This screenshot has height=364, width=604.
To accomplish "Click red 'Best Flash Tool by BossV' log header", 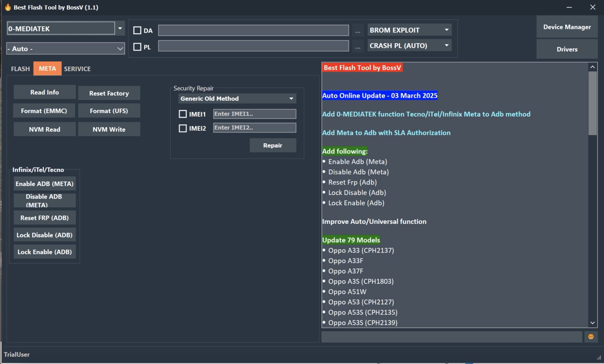I will point(362,68).
